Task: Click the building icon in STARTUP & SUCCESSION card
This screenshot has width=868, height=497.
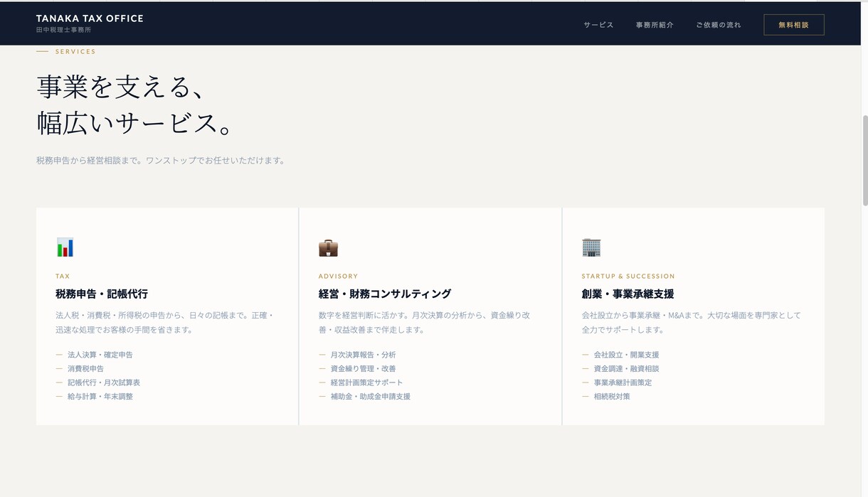Action: click(591, 247)
